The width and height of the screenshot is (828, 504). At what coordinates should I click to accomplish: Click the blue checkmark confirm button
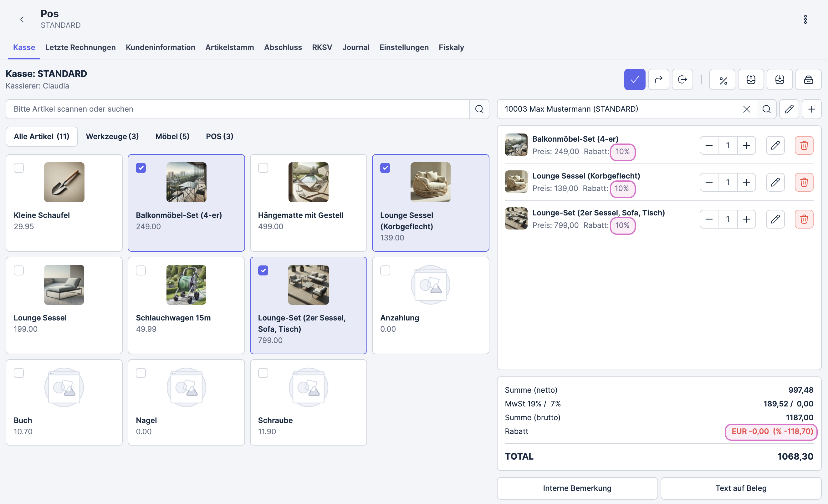point(634,80)
